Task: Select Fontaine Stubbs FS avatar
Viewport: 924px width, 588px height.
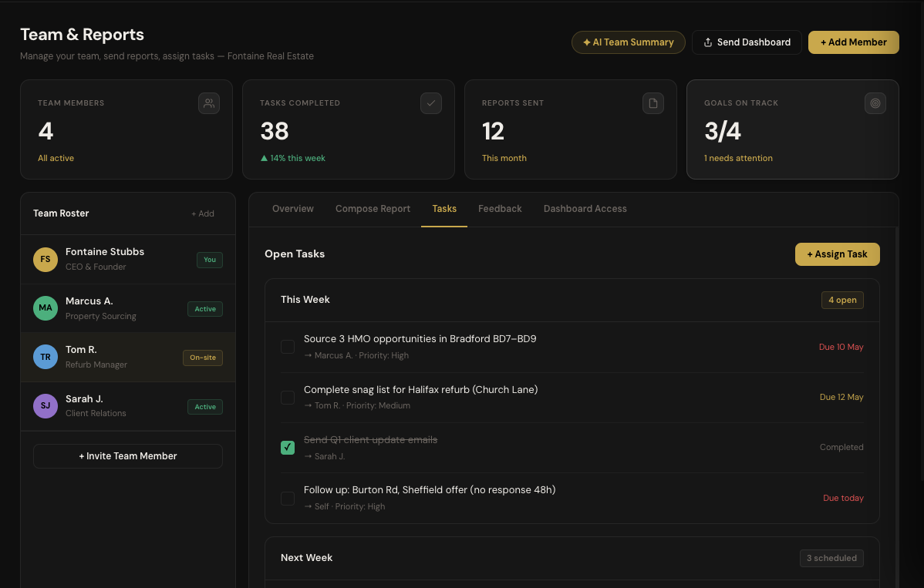Action: point(46,260)
